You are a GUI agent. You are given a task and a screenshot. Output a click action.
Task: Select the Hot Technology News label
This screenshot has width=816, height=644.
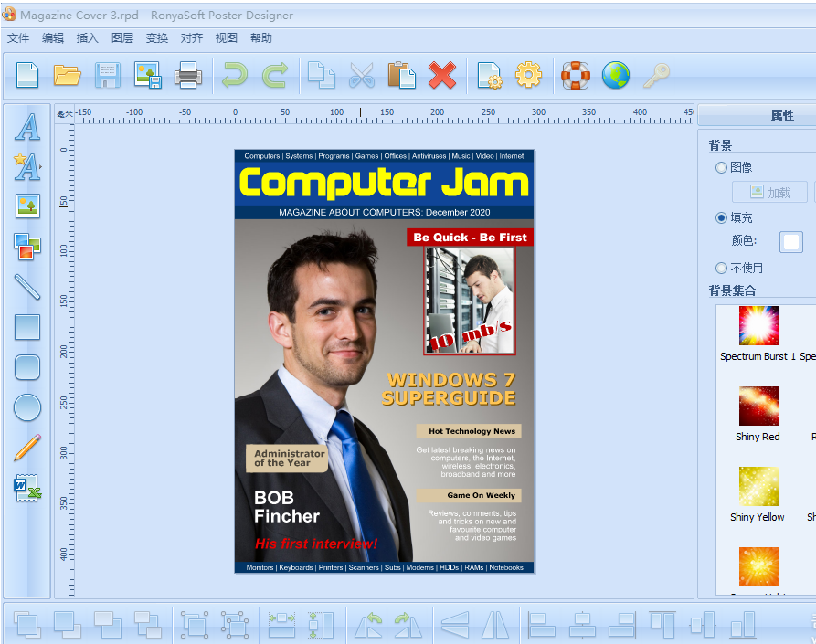pos(469,431)
